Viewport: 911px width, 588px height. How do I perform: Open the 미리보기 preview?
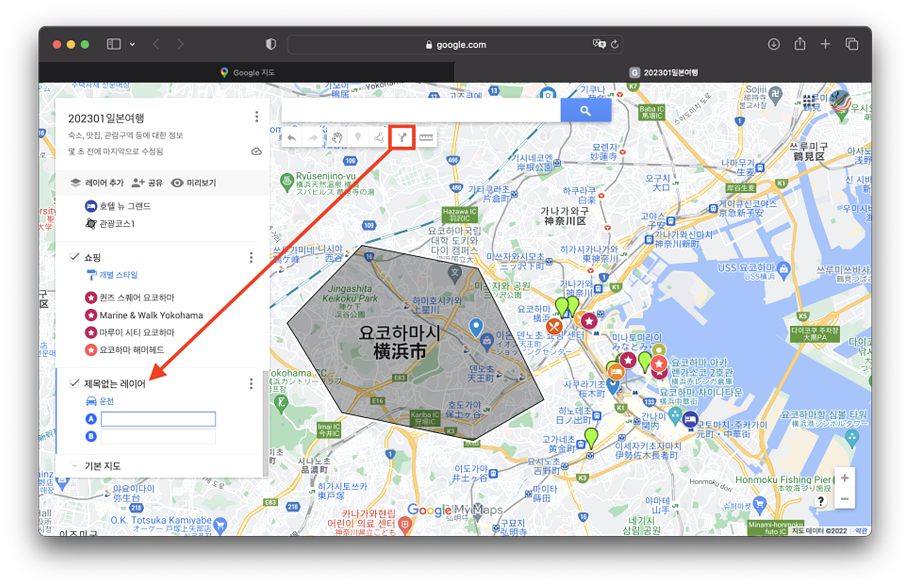194,183
